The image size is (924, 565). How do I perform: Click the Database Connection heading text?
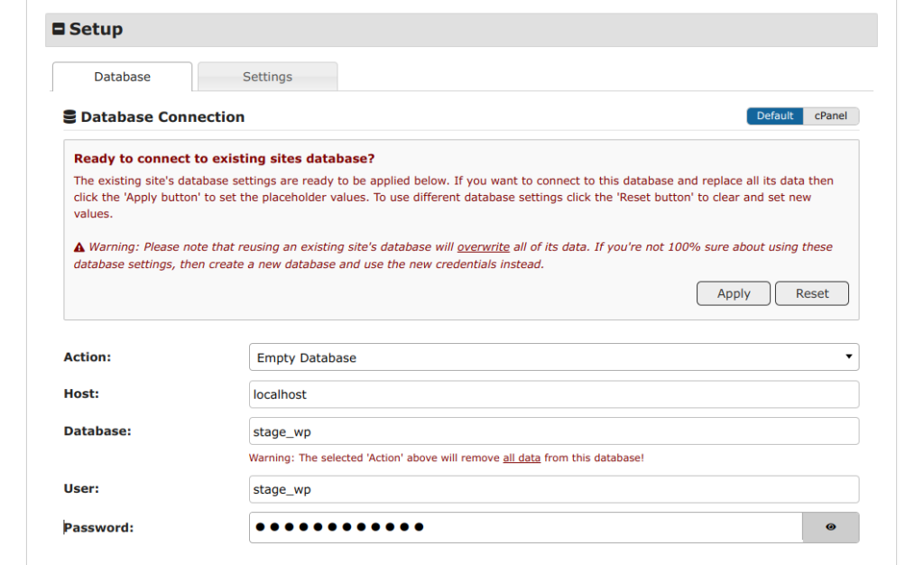click(x=162, y=117)
